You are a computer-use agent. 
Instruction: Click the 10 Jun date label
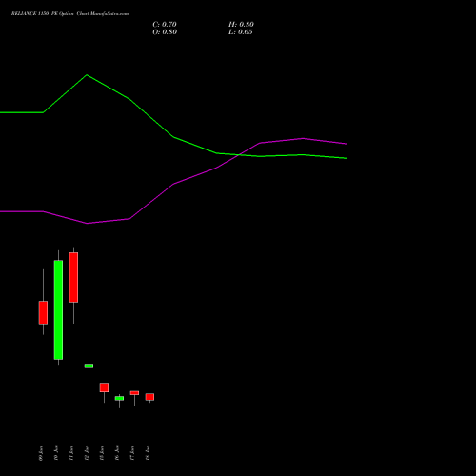pos(56,453)
